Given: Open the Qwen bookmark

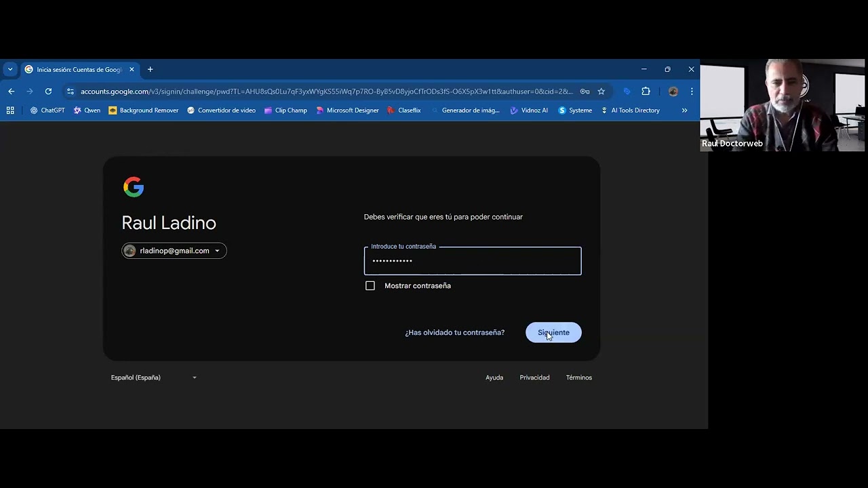Looking at the screenshot, I should [87, 110].
